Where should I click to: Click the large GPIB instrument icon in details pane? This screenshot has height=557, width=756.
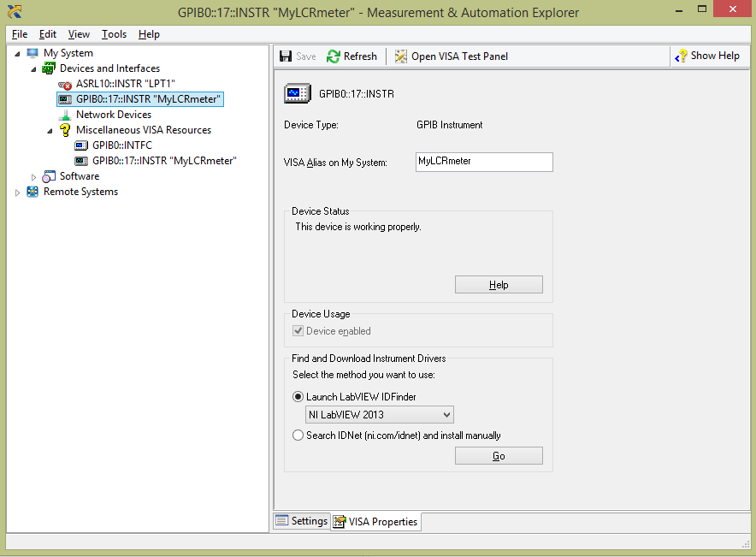(x=297, y=93)
